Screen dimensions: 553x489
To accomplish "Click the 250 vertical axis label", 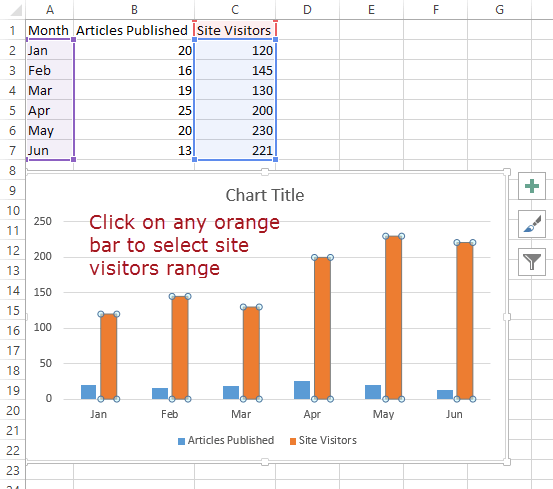I will (43, 221).
